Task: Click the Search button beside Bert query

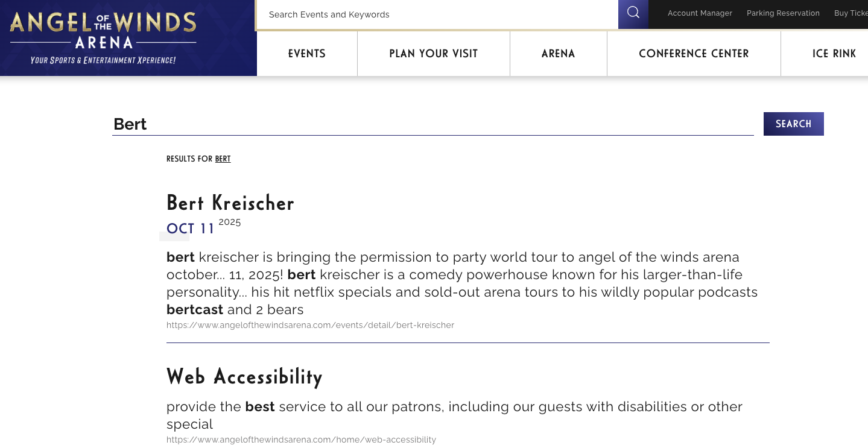Action: (x=793, y=124)
